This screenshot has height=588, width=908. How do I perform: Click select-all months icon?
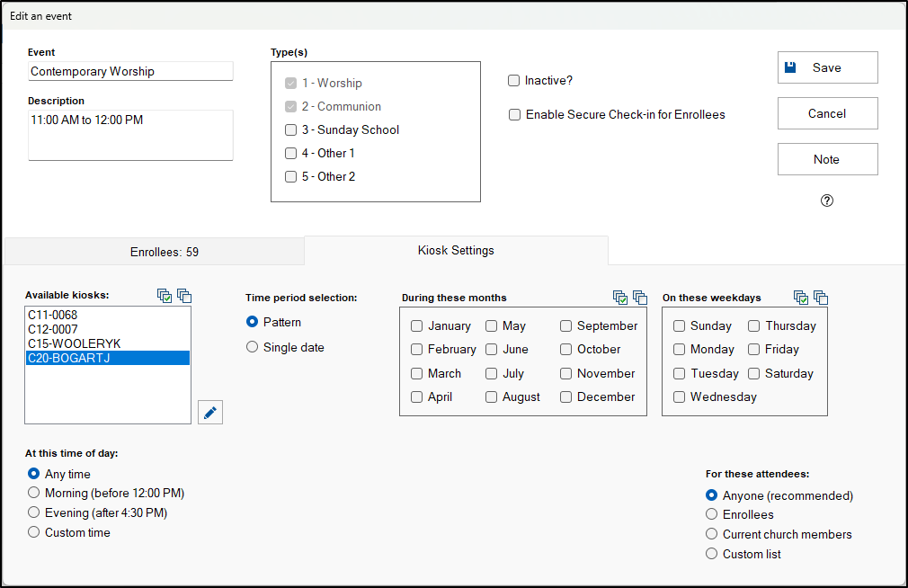pyautogui.click(x=619, y=298)
